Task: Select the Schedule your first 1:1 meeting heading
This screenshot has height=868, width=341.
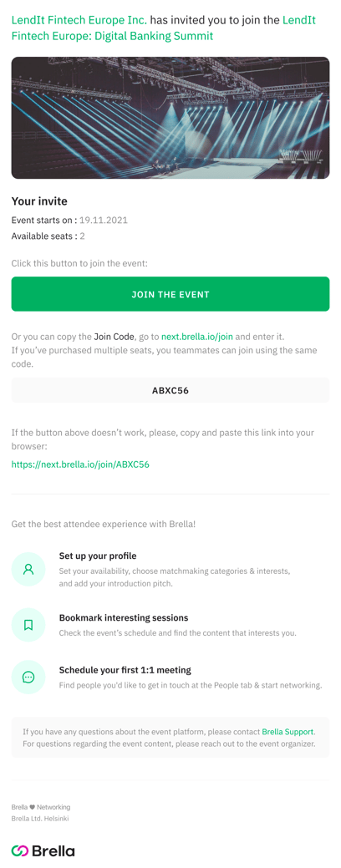Action: 125,670
